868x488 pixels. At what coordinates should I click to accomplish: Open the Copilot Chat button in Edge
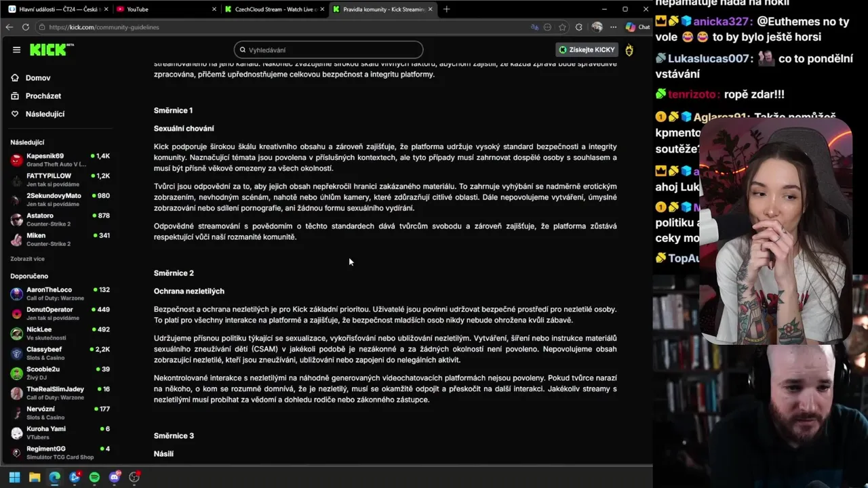coord(637,27)
